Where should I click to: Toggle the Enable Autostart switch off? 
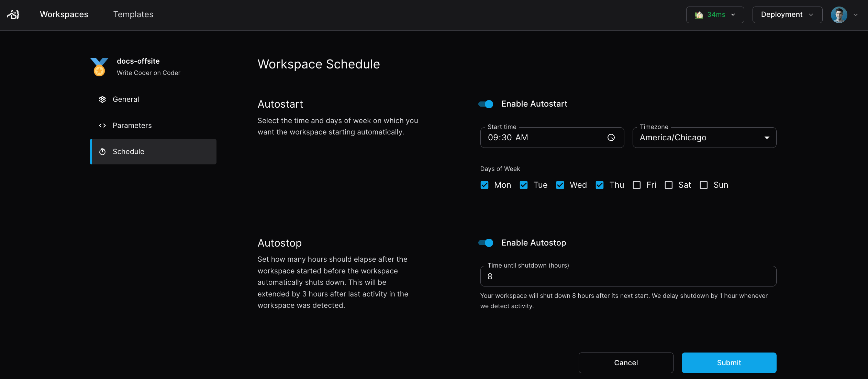(x=486, y=103)
